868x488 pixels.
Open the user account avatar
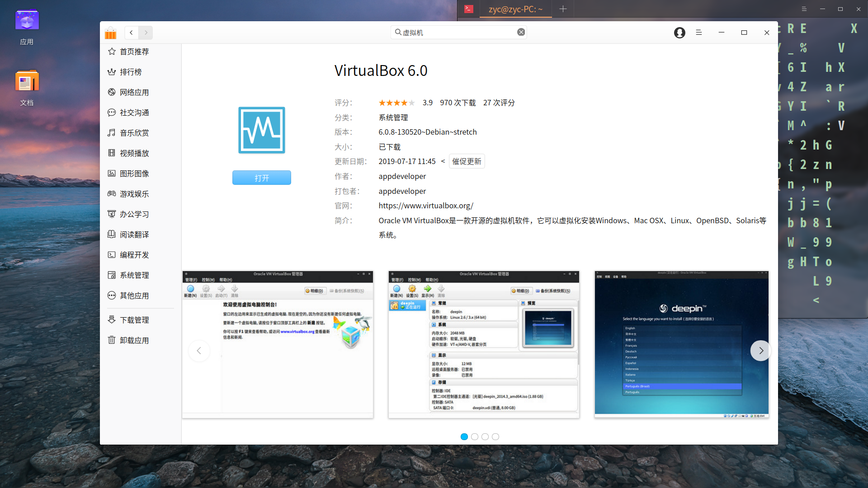pos(679,33)
